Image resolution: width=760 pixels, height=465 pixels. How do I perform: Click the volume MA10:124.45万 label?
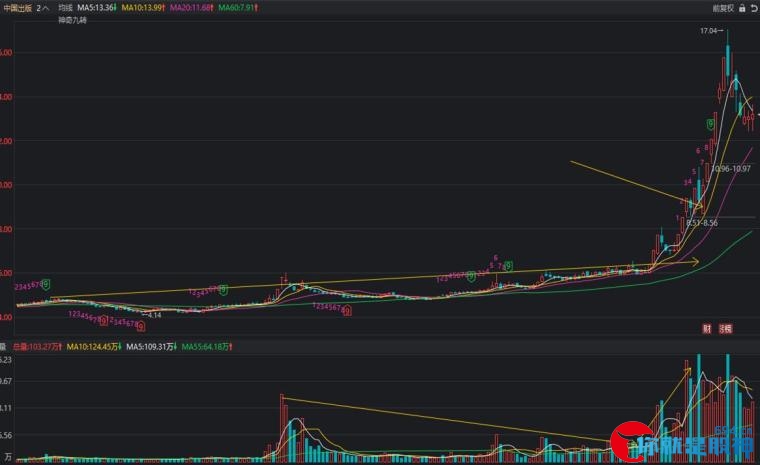[x=94, y=347]
